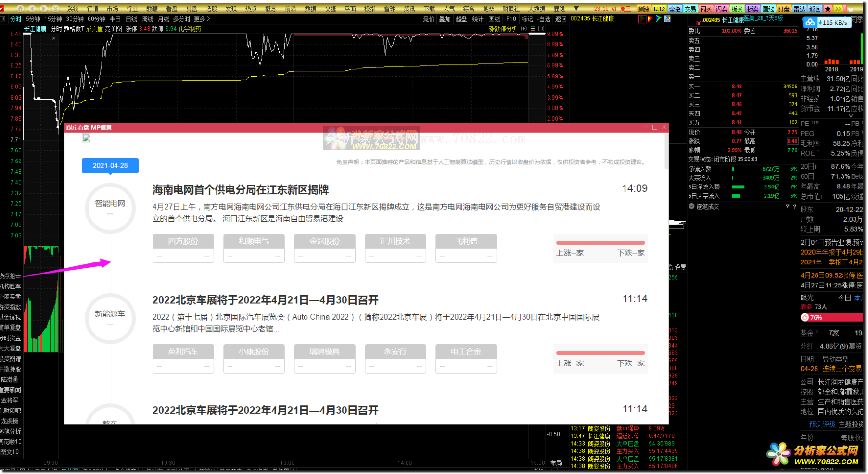868x474 pixels.
Task: Click the 交易 button
Action: pos(690,9)
